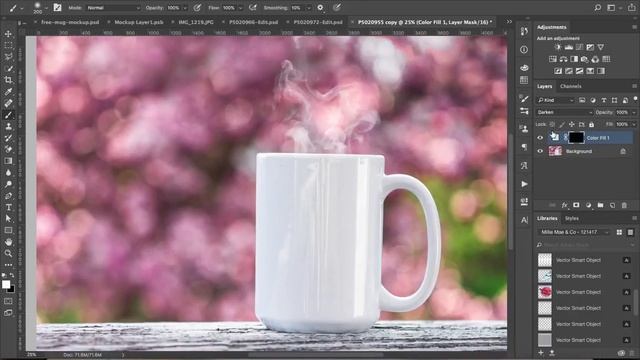
Task: Swap foreground and background colors
Action: 12,276
